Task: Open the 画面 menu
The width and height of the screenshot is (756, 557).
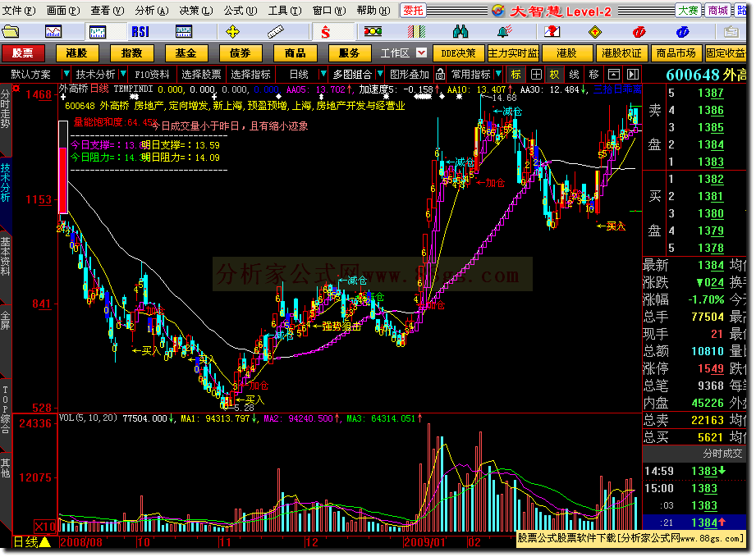Action: [x=63, y=10]
